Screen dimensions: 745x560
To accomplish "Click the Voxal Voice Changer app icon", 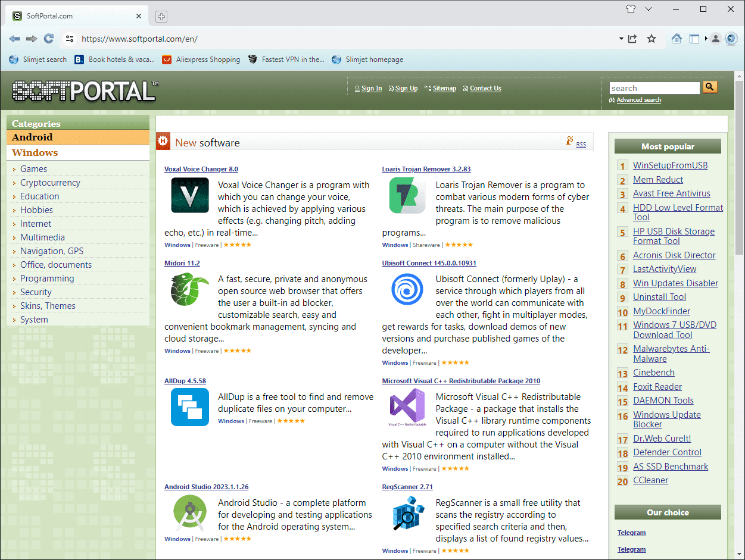I will (x=190, y=196).
